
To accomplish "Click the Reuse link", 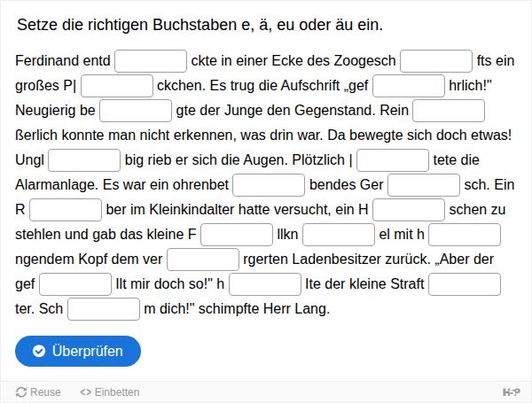I will pyautogui.click(x=38, y=392).
